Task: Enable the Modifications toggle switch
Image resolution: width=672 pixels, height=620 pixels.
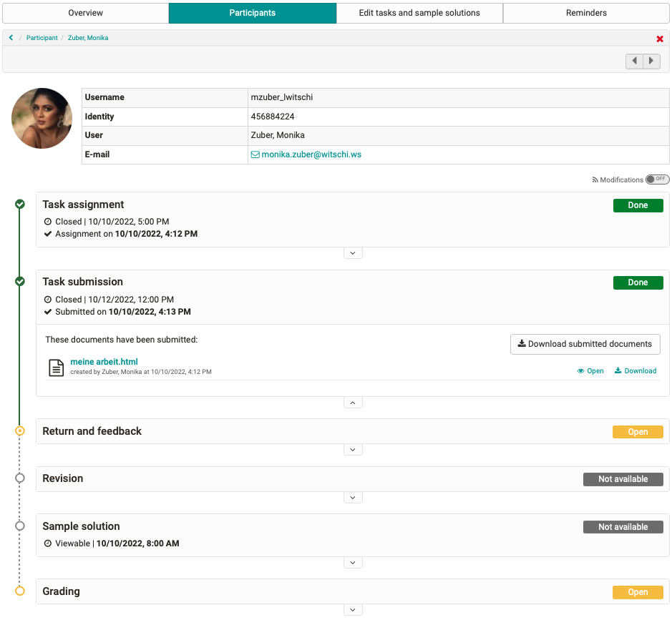Action: (658, 179)
